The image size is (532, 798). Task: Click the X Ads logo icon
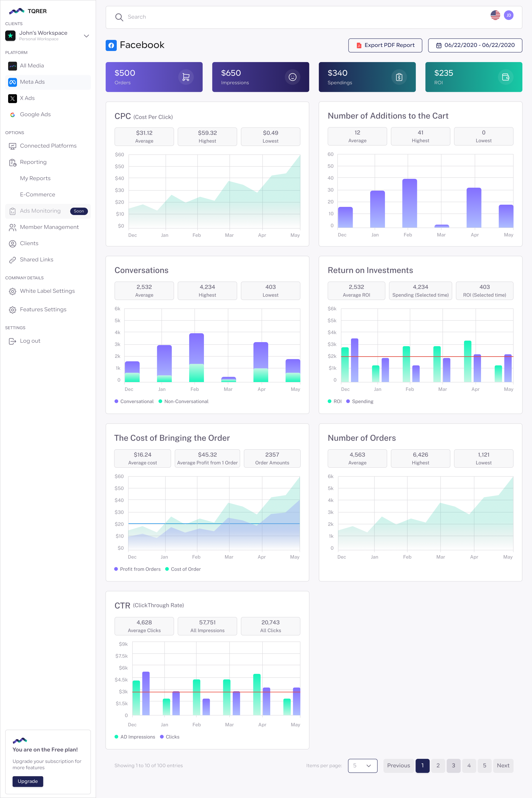pos(13,98)
